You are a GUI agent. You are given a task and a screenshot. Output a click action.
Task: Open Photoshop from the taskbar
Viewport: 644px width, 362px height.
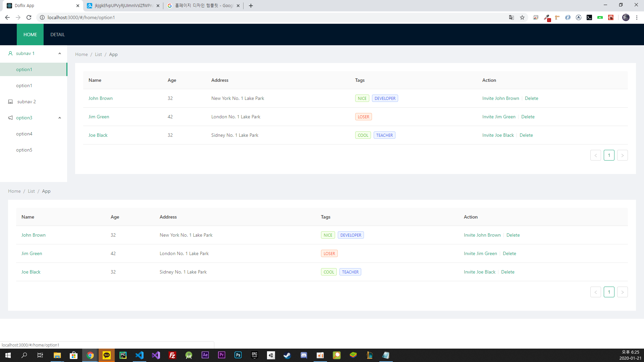[238, 355]
